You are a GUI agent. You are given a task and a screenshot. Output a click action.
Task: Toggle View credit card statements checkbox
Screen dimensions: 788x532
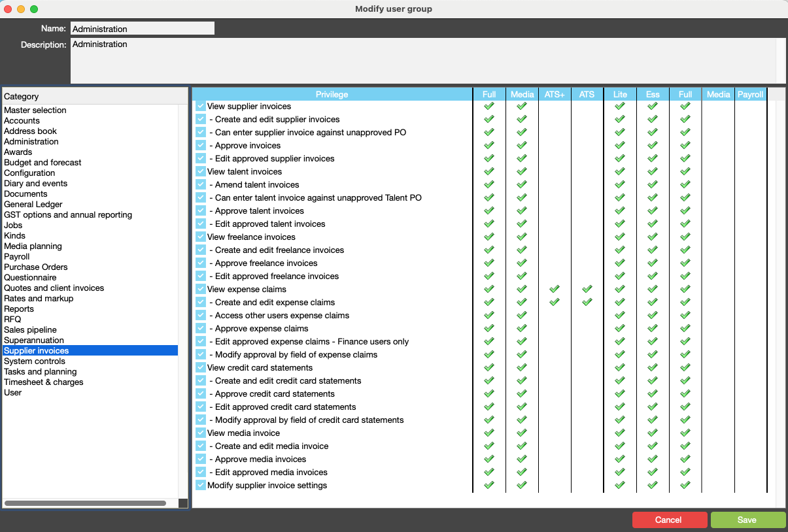coord(201,367)
